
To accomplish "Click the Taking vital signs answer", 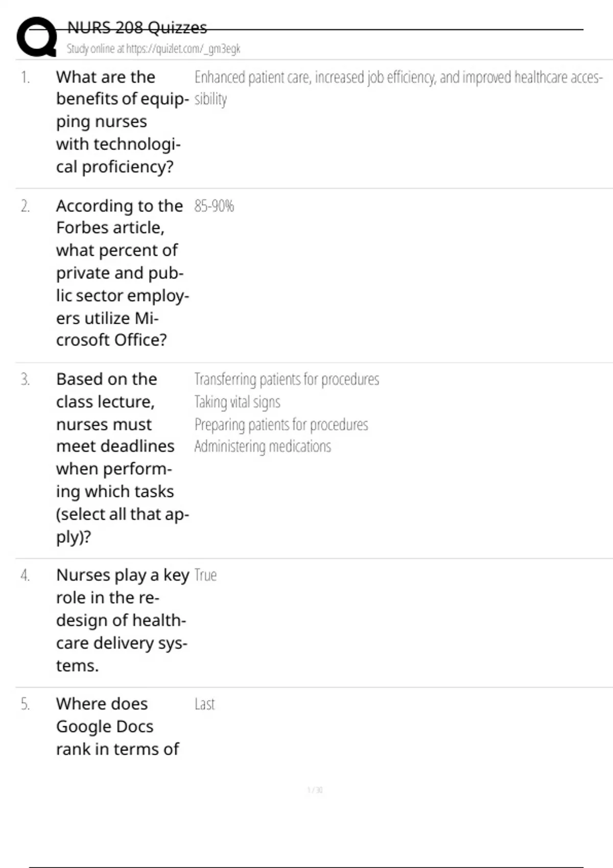I will click(237, 402).
